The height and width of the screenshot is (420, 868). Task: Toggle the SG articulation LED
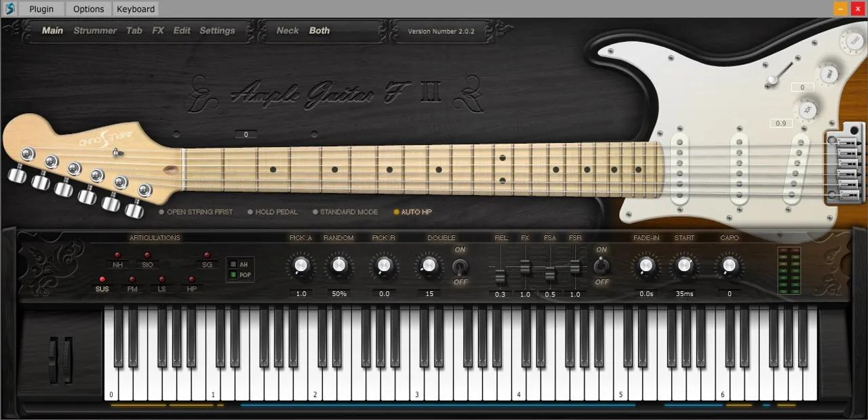tap(207, 255)
